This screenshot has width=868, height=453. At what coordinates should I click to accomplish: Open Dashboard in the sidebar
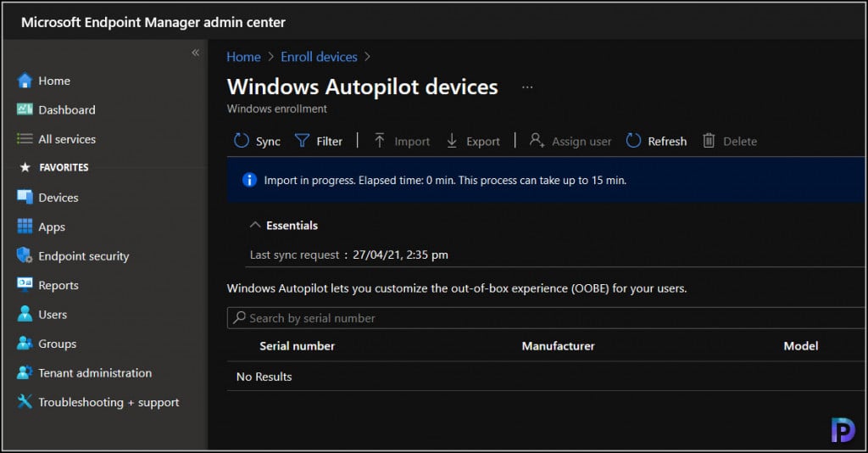67,109
